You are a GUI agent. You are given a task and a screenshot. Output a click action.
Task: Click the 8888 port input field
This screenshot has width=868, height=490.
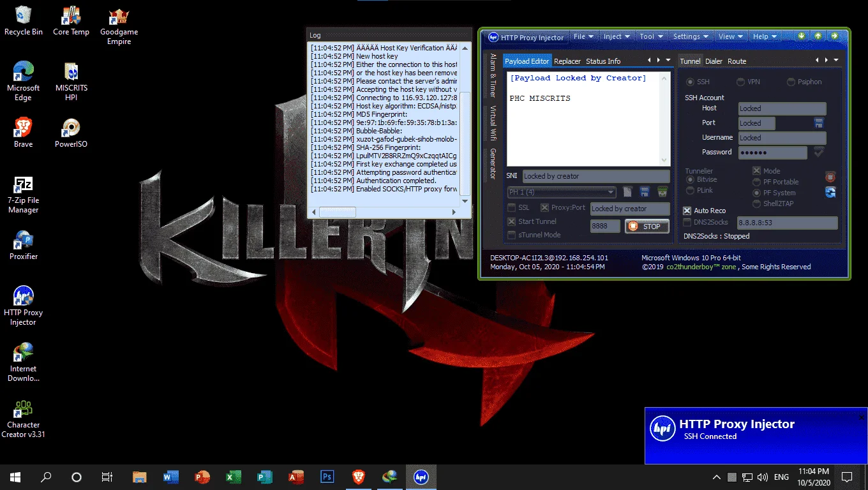point(605,226)
